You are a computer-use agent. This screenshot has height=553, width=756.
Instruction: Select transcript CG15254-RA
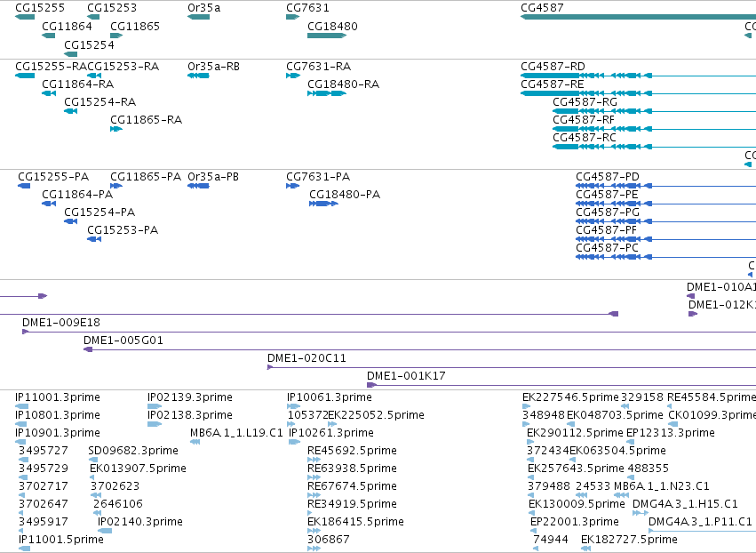[70, 111]
